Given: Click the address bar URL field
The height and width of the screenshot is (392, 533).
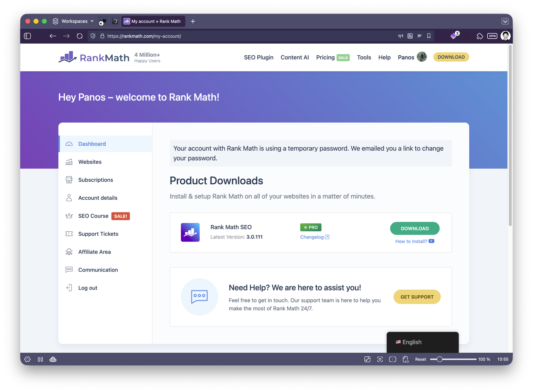Looking at the screenshot, I should coord(247,36).
